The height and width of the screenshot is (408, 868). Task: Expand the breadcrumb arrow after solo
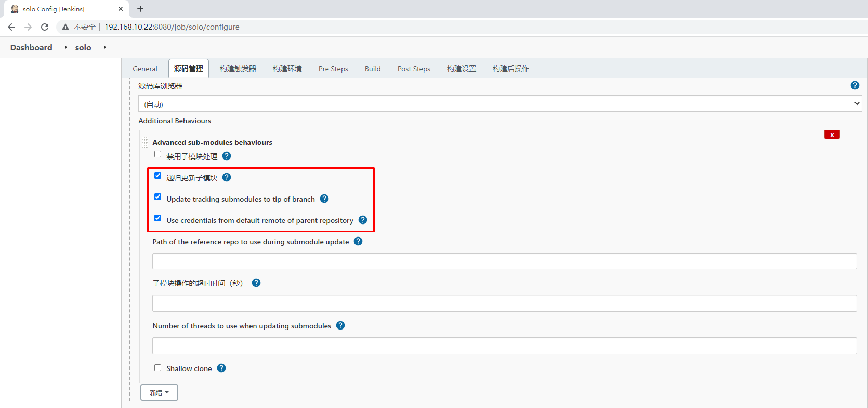105,47
